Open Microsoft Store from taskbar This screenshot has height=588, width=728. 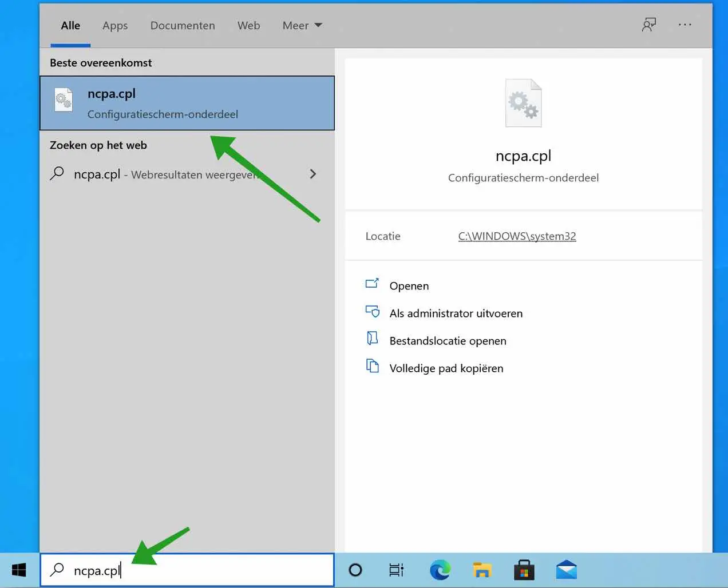(x=524, y=570)
